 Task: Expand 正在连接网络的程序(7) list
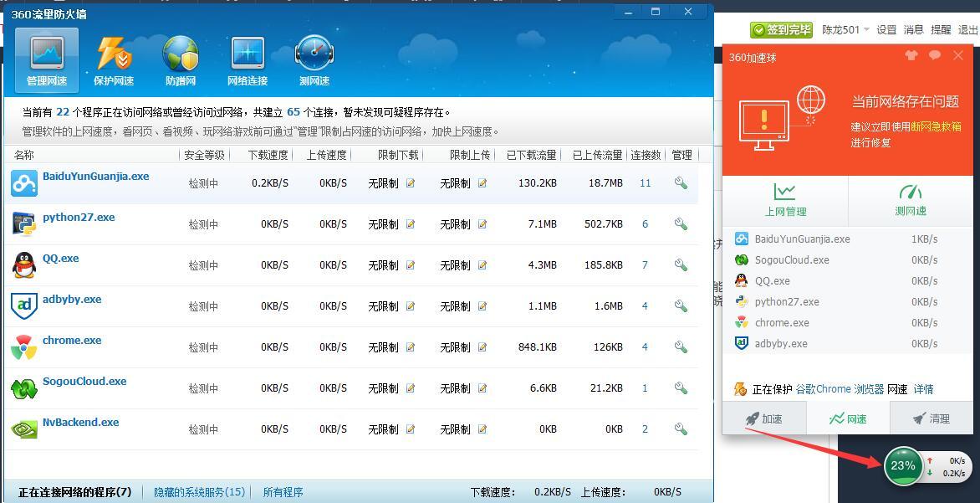point(74,492)
